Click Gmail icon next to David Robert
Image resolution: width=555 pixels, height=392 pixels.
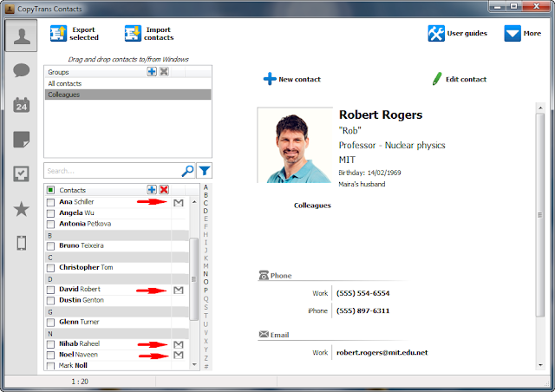(x=179, y=290)
